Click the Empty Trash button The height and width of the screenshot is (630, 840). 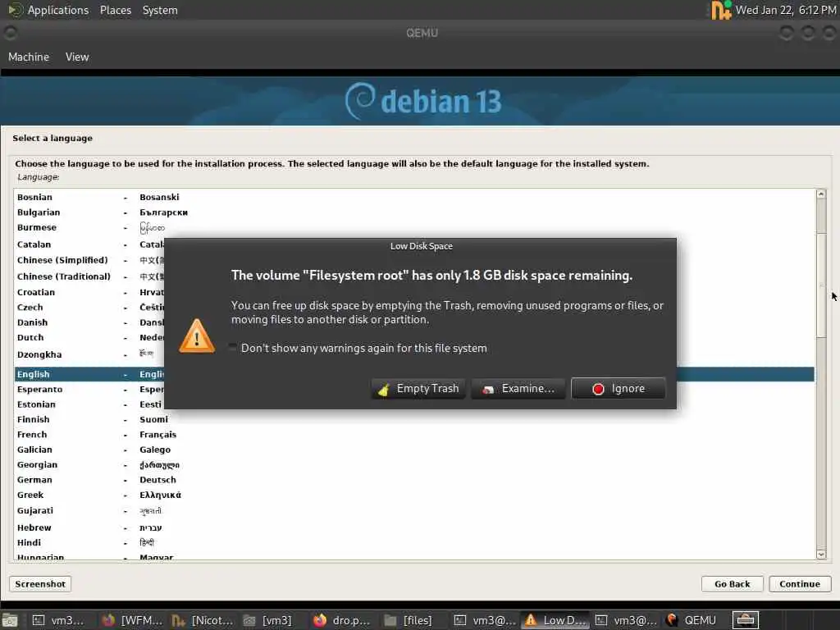[418, 388]
